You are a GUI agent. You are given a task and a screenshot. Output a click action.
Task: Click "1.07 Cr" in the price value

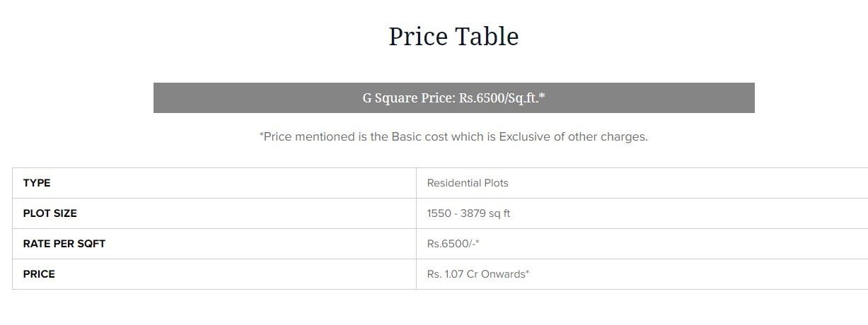462,274
